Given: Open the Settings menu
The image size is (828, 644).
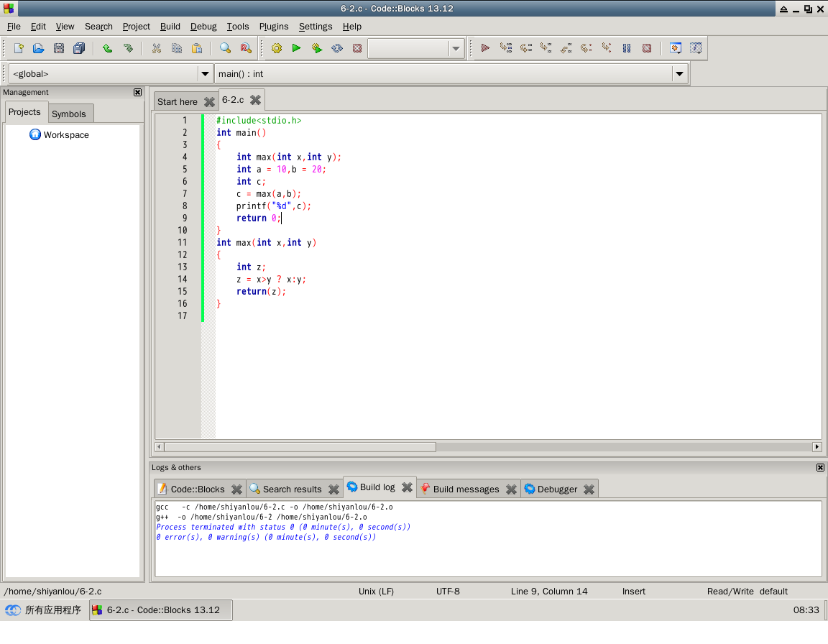Looking at the screenshot, I should (x=316, y=27).
